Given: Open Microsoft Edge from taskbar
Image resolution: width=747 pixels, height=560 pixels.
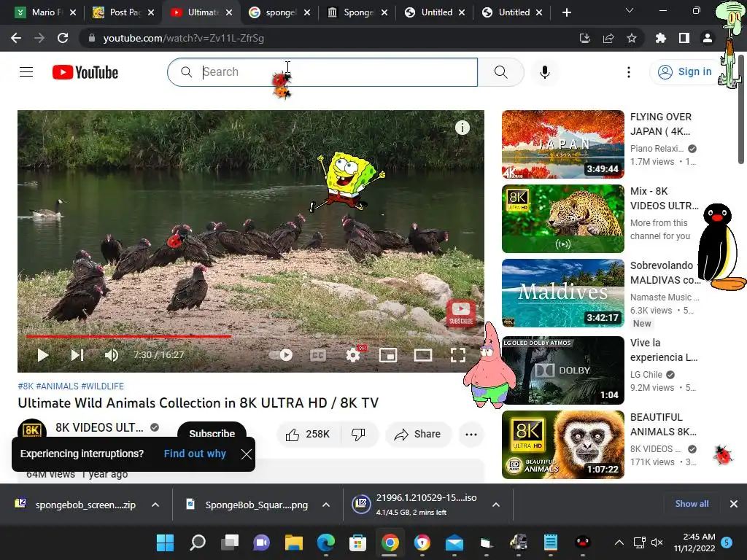Looking at the screenshot, I should [326, 542].
